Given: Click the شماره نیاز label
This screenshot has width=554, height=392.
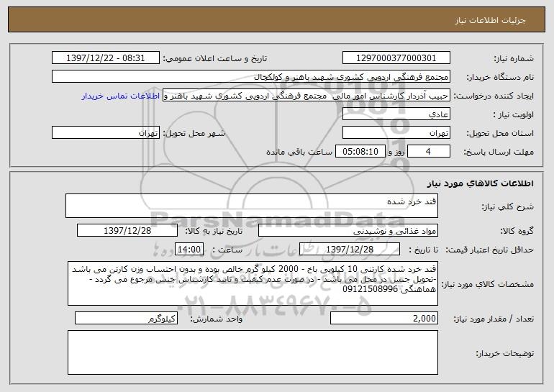Looking at the screenshot, I should [x=514, y=58].
